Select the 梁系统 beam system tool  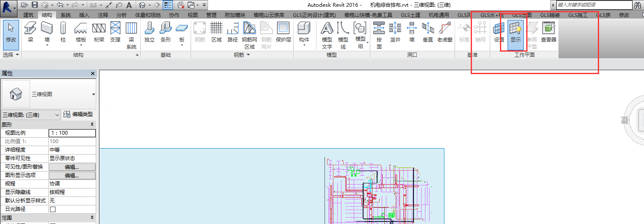point(132,36)
